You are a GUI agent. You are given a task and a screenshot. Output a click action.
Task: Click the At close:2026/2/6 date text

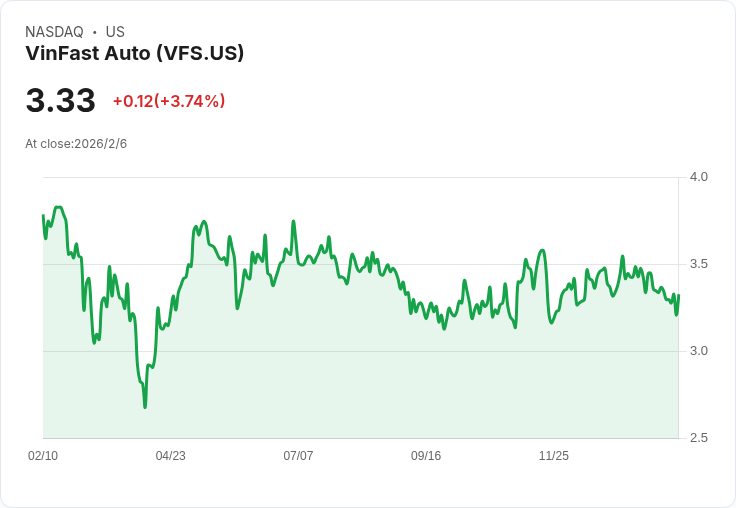click(x=76, y=144)
